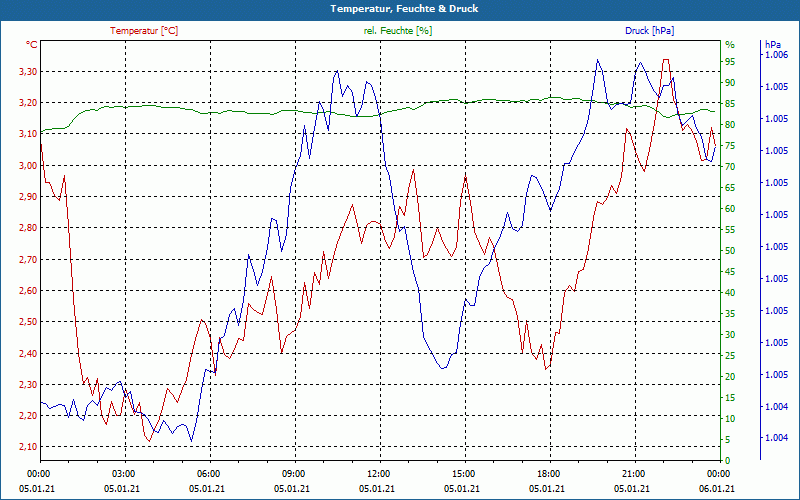This screenshot has height=500, width=800.
Task: Click the 18:00 time axis label
Action: click(549, 474)
